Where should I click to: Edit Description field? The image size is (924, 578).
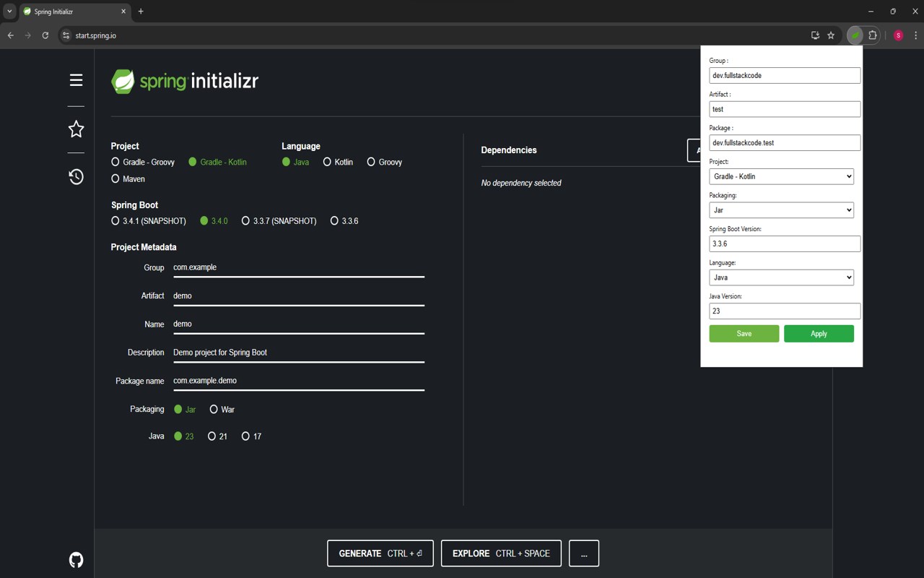[299, 353]
